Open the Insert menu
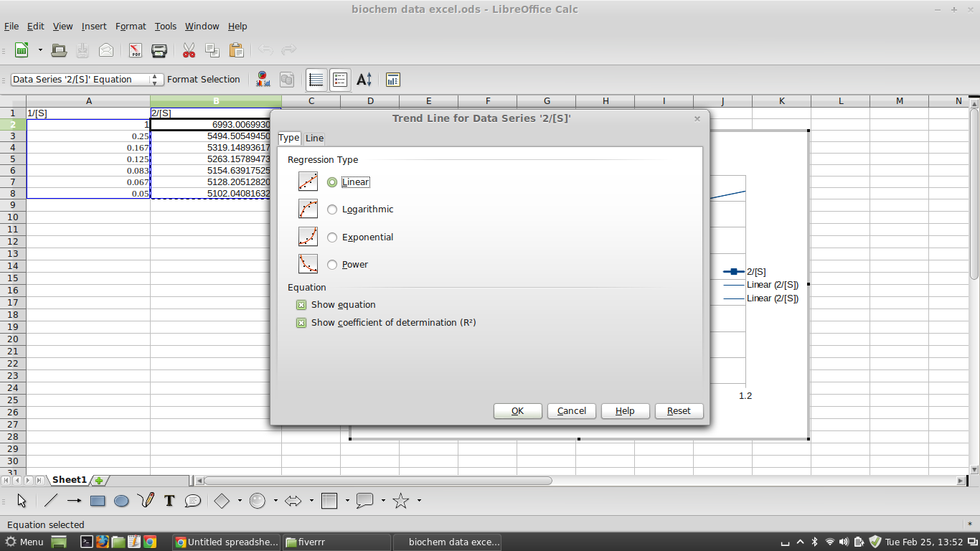980x551 pixels. click(94, 26)
